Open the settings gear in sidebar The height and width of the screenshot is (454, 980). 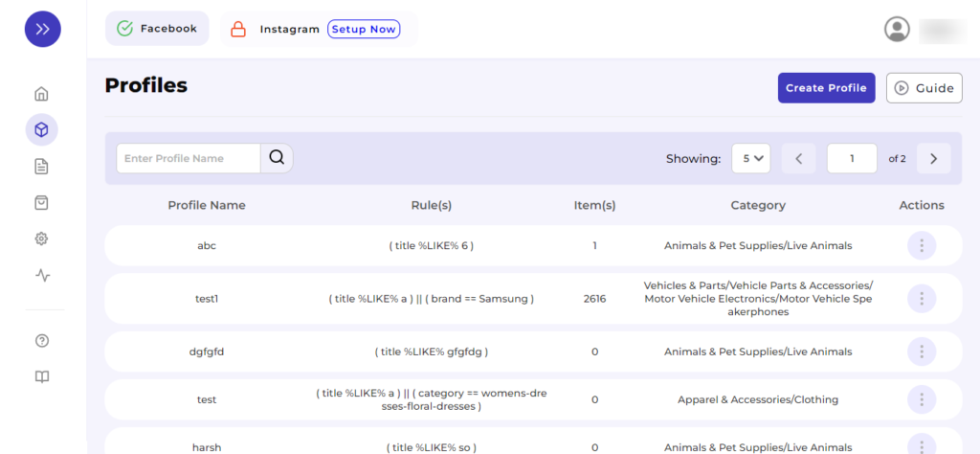[x=41, y=238]
